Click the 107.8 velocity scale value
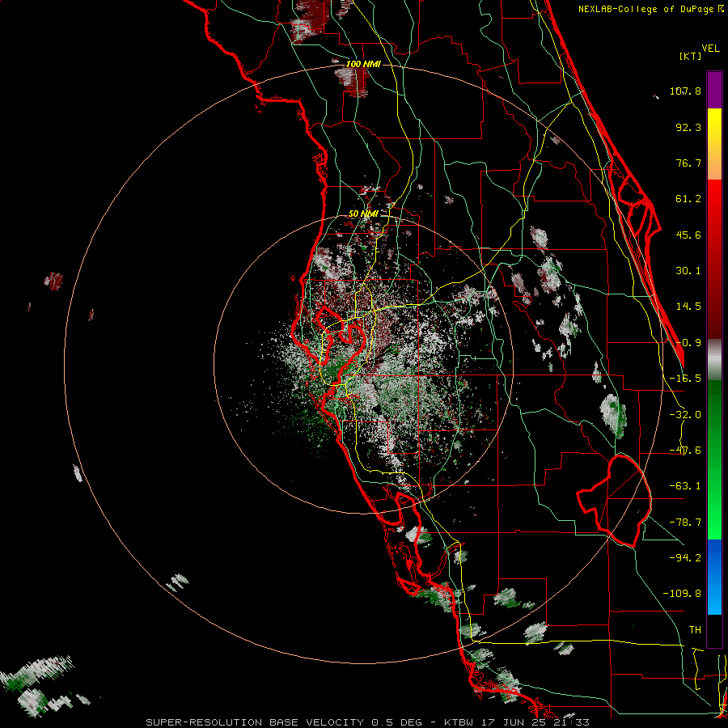728x728 pixels. click(x=685, y=91)
